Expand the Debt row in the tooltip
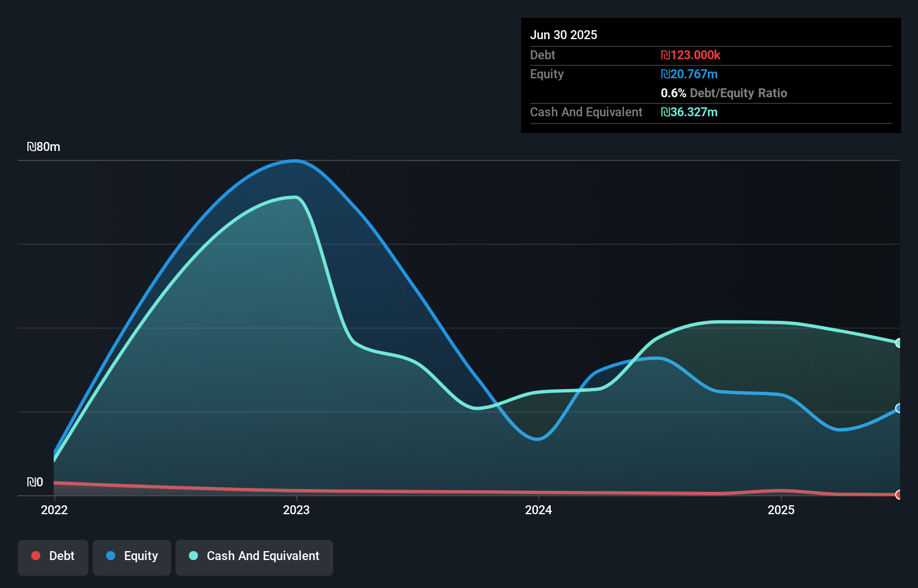This screenshot has width=918, height=588. coord(542,55)
